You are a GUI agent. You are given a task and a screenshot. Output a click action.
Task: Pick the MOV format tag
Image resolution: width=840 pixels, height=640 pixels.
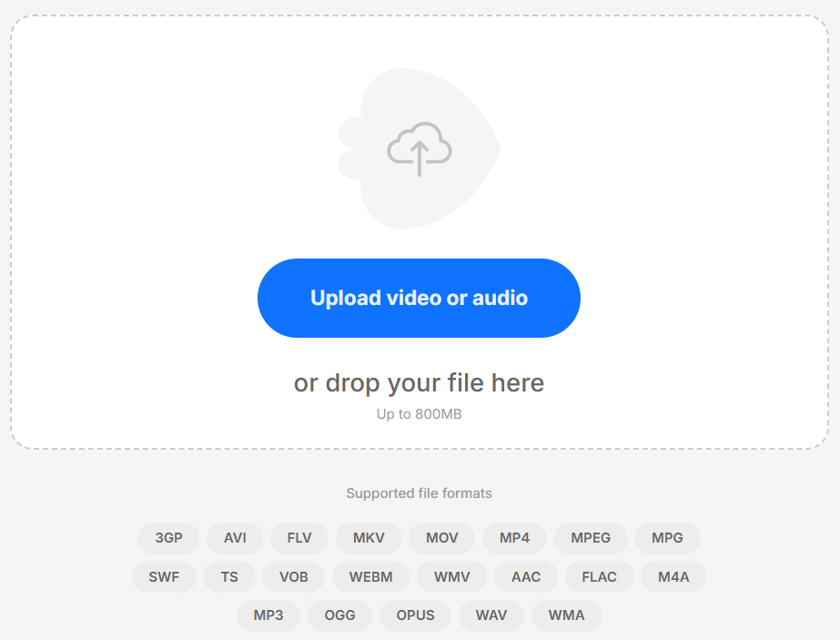point(441,538)
